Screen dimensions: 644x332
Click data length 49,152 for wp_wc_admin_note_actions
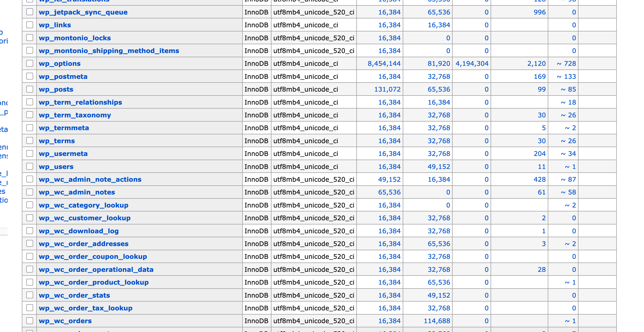(x=389, y=180)
